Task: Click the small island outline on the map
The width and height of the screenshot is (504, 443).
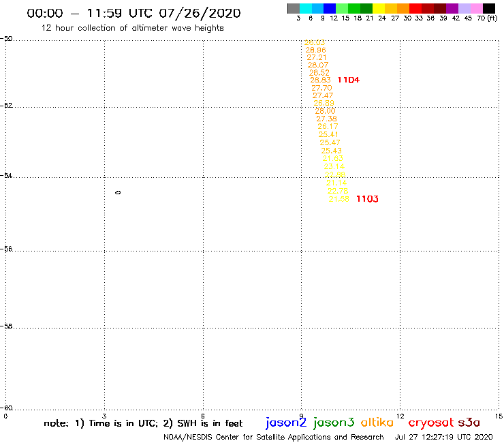Action: tap(118, 192)
